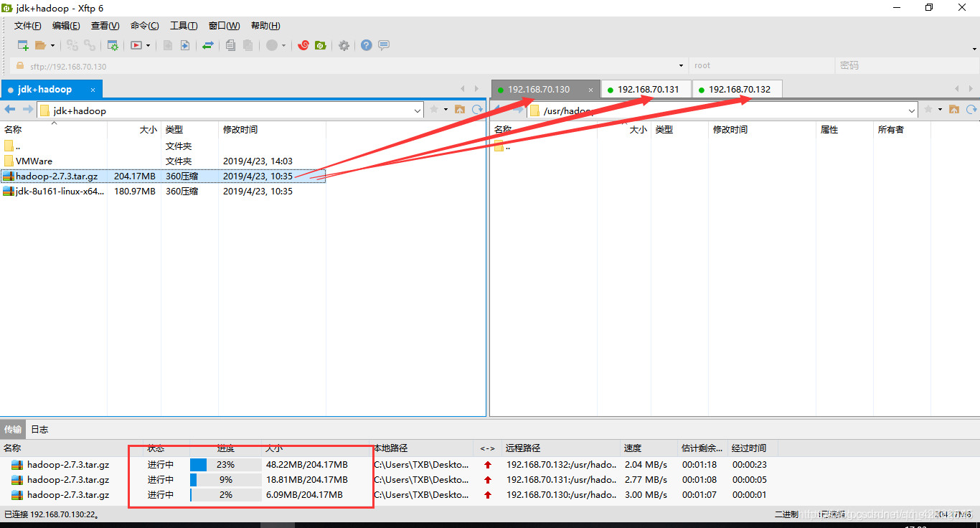The image size is (980, 528).
Task: Click the 23% transfer progress bar
Action: click(225, 465)
